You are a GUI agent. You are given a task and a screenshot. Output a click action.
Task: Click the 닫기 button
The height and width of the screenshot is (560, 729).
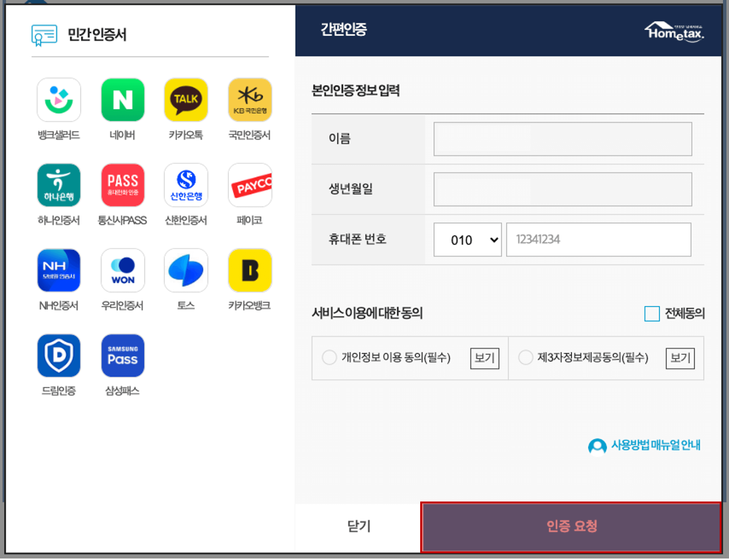point(358,526)
